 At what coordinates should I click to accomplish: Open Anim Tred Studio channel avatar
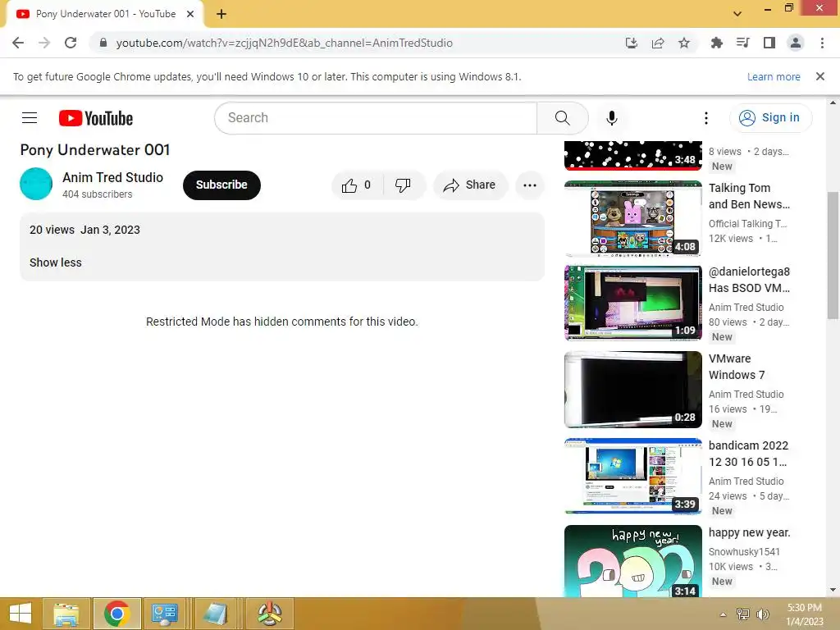click(x=36, y=184)
